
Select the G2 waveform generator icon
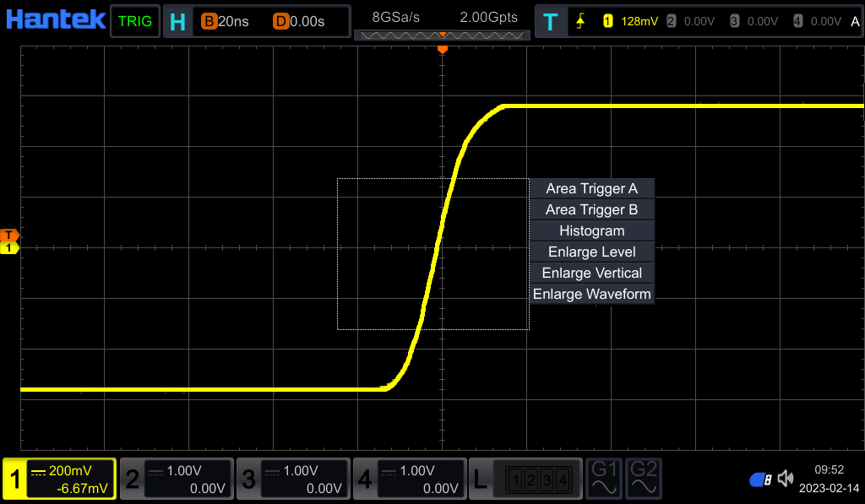click(x=644, y=480)
